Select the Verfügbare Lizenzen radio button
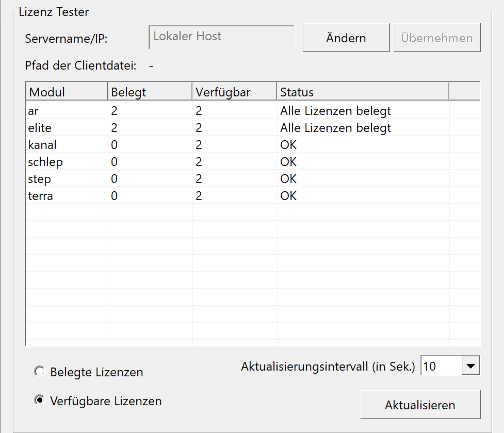Screen dimensions: 504x433 coord(39,401)
